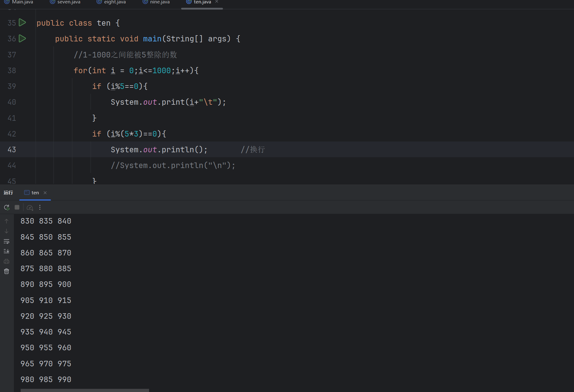Click the System.out.print(i+"\t") statement
The height and width of the screenshot is (392, 574).
click(168, 102)
